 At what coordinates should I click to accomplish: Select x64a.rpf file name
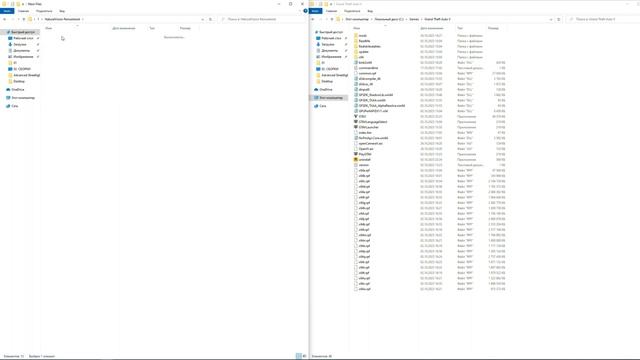tap(364, 170)
